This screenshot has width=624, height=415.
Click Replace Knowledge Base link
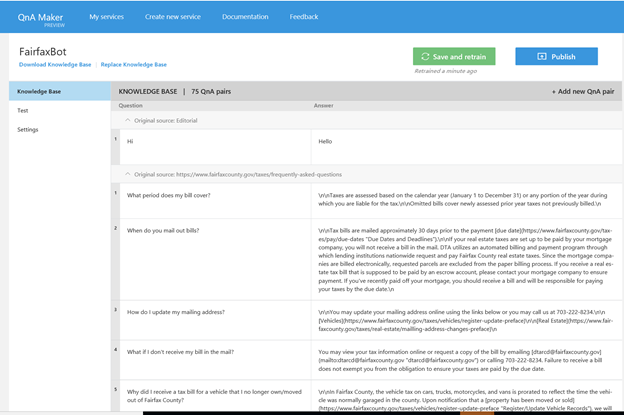pyautogui.click(x=134, y=64)
